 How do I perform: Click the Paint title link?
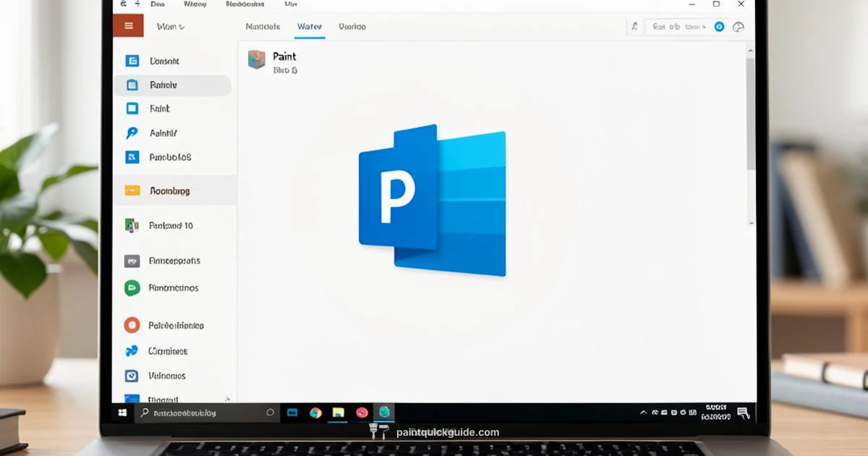[x=284, y=57]
